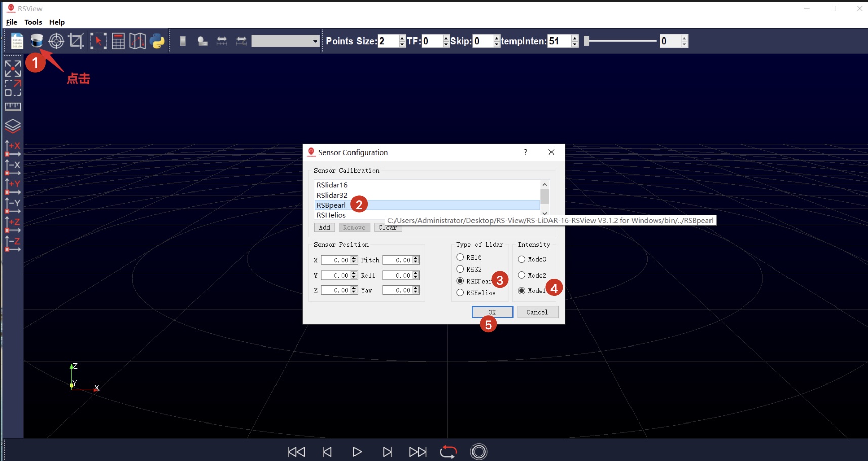Open a data file with the file icon
Viewport: 868px width, 461px height.
point(17,41)
